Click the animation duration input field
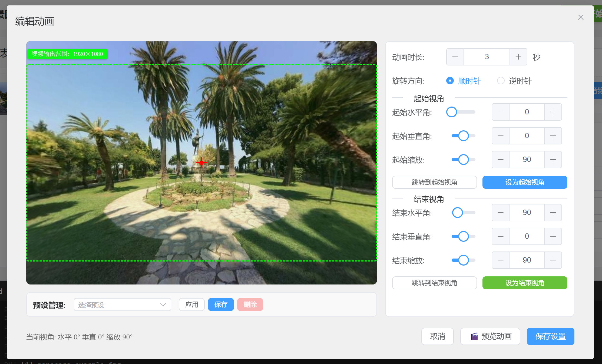The width and height of the screenshot is (602, 364). [x=487, y=57]
